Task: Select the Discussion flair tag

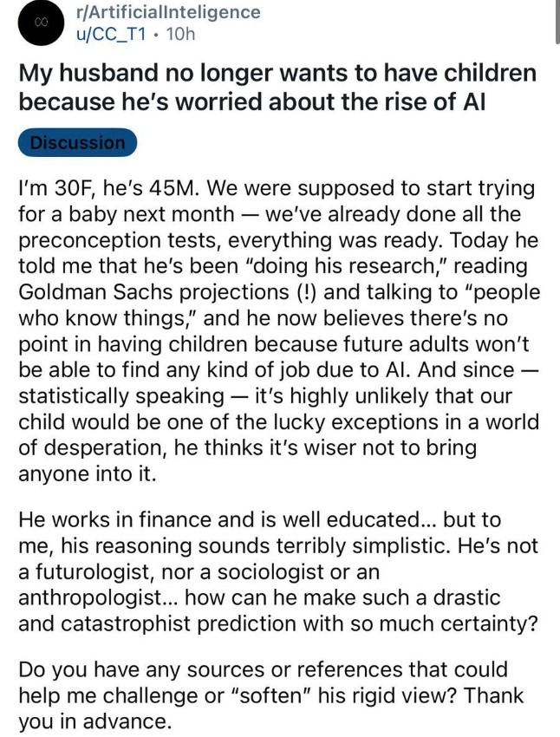Action: click(77, 143)
